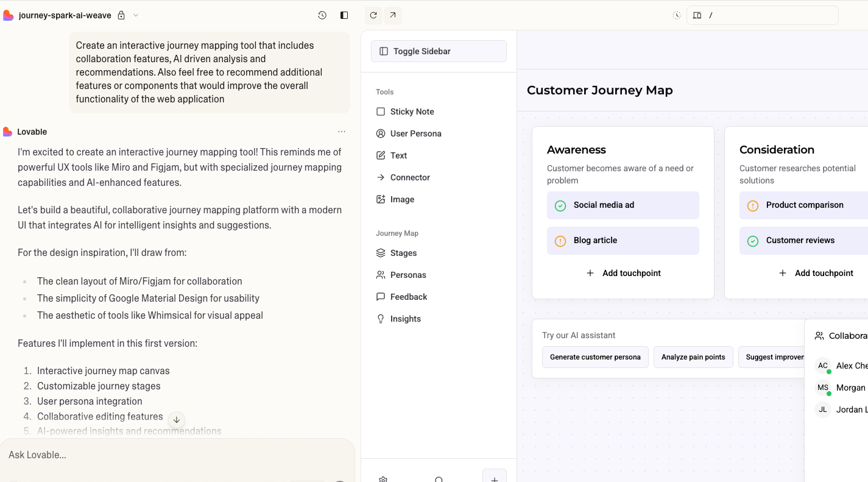868x482 pixels.
Task: Click the 'Journey Map' section label
Action: [x=397, y=233]
